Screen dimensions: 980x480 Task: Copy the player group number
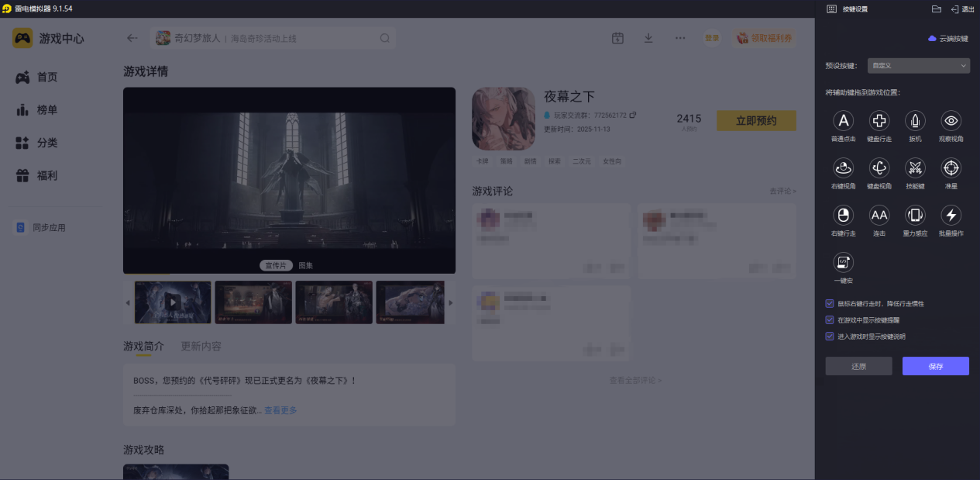pos(633,115)
